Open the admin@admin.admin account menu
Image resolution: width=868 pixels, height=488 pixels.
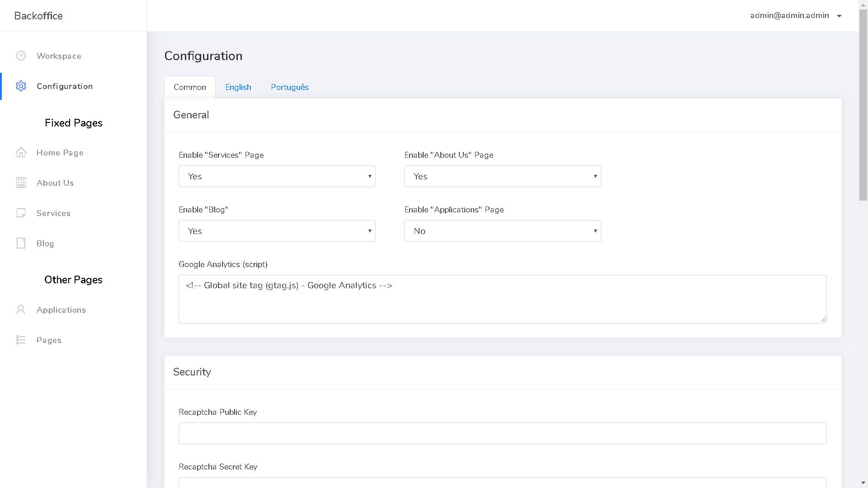click(x=795, y=16)
